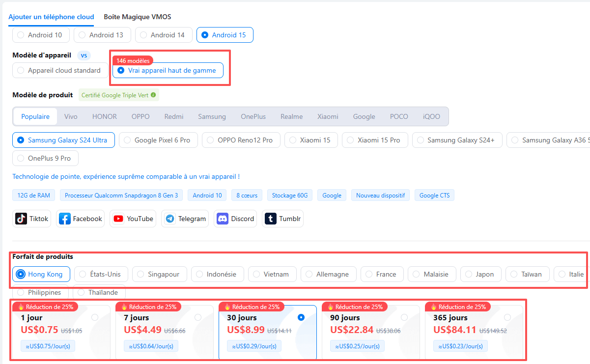This screenshot has height=364, width=590.
Task: Select the Android 14 radio option
Action: [x=164, y=35]
